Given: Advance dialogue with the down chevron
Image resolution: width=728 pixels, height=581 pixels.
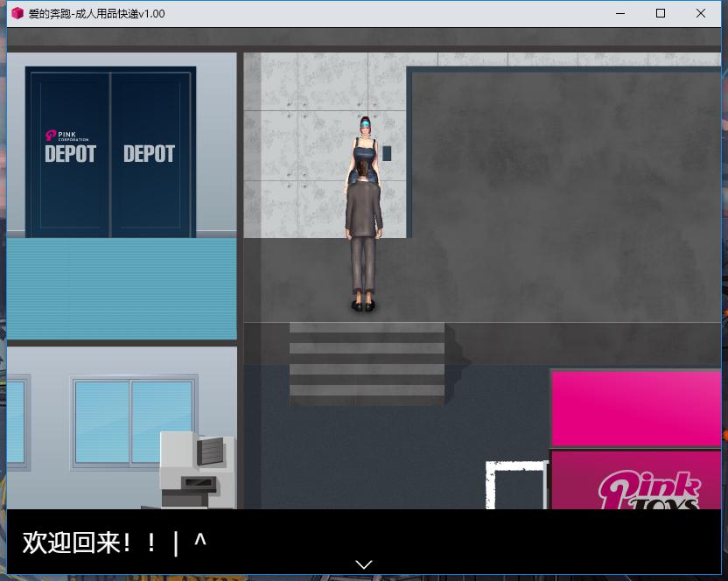Looking at the screenshot, I should click(364, 564).
